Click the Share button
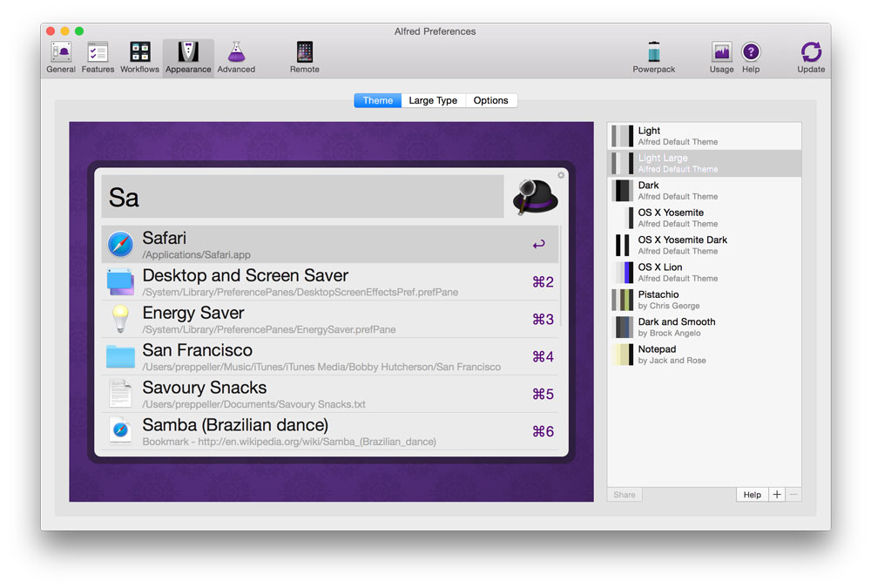 (625, 495)
